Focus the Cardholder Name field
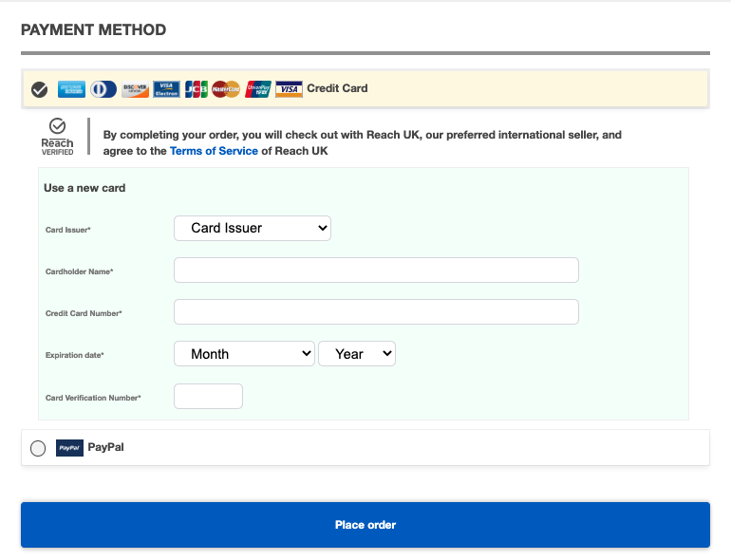Viewport: 731px width, 560px height. tap(376, 270)
